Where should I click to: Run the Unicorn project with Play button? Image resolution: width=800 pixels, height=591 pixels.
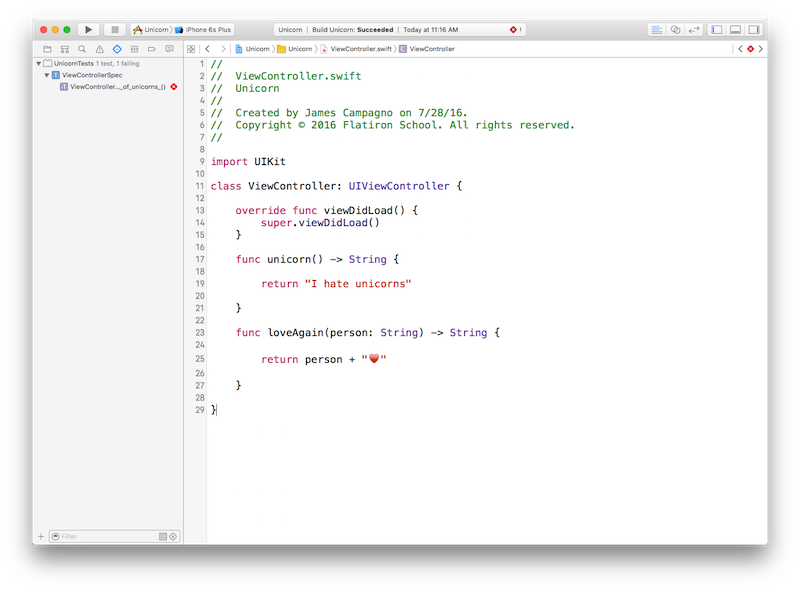[x=88, y=30]
